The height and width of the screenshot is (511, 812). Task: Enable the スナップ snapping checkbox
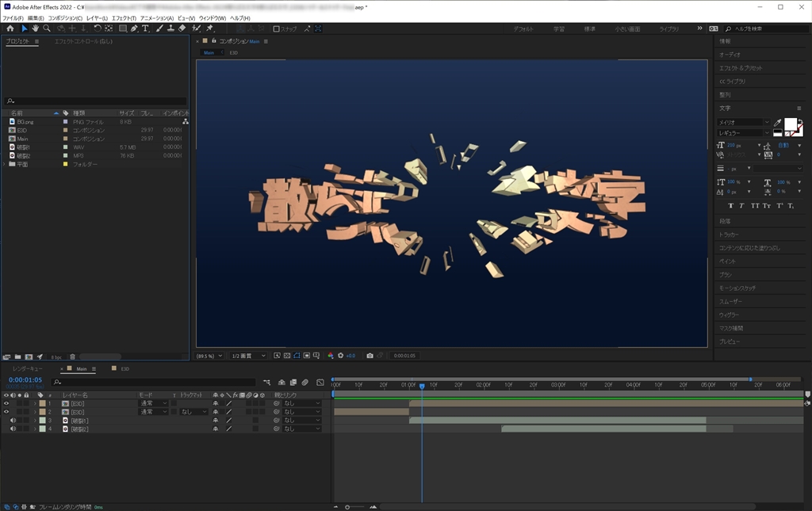coord(276,29)
